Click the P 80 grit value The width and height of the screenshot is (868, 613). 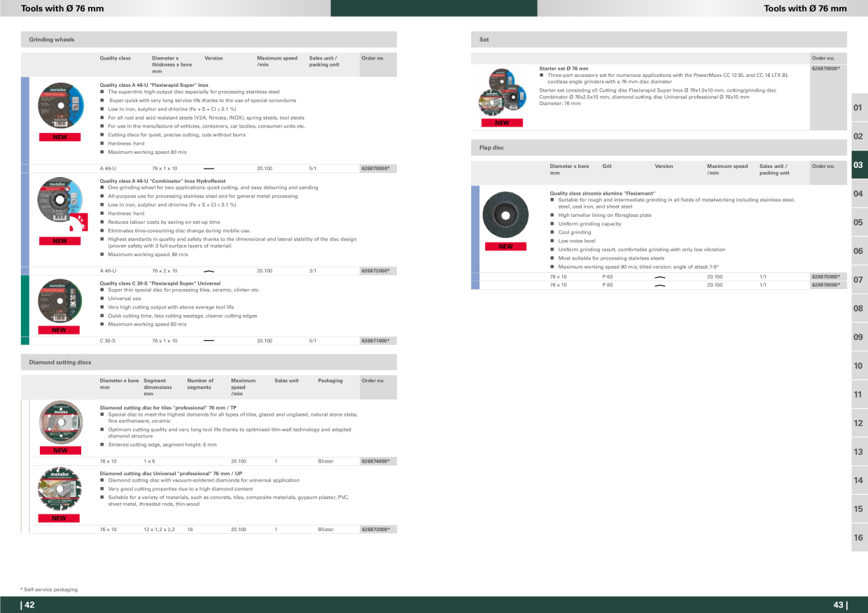pos(608,286)
